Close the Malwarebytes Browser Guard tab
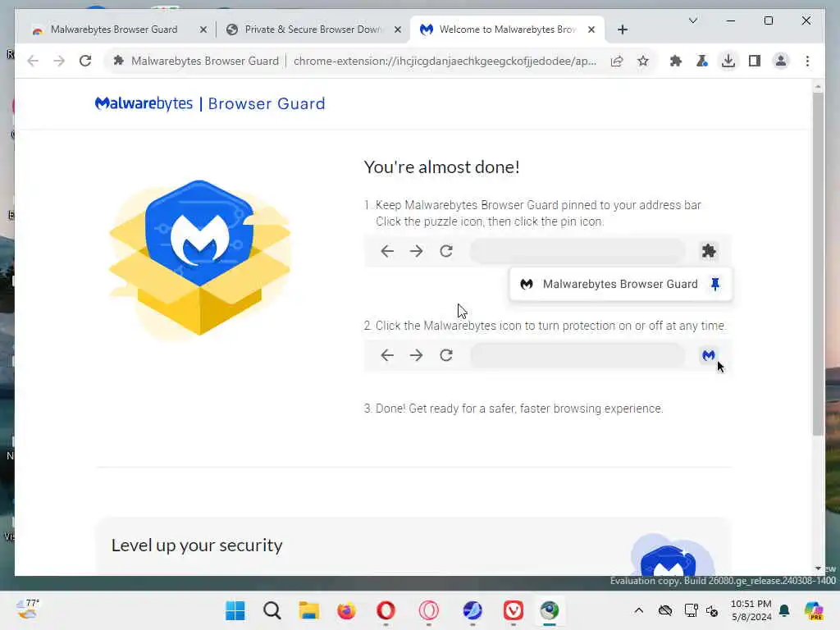Viewport: 840px width, 630px height. [x=203, y=30]
